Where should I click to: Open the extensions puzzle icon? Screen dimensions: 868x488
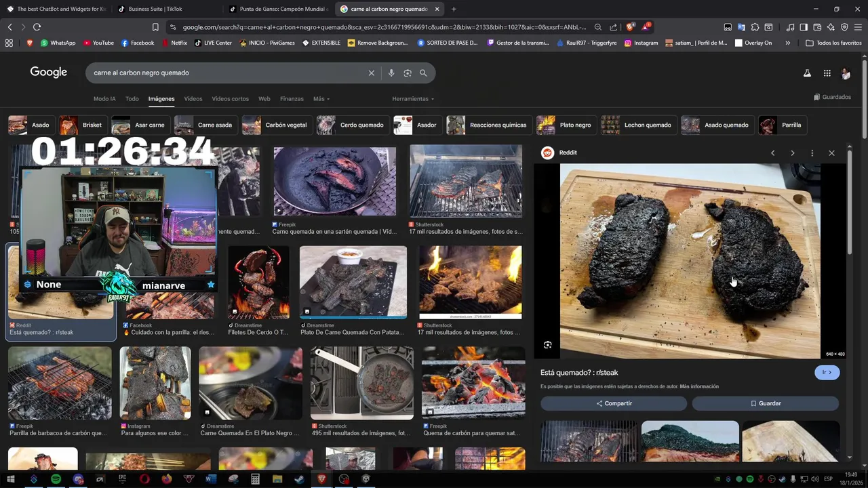point(755,27)
